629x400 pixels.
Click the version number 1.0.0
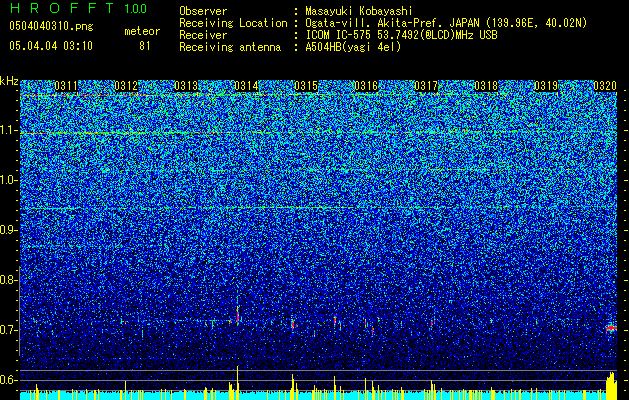[x=136, y=9]
